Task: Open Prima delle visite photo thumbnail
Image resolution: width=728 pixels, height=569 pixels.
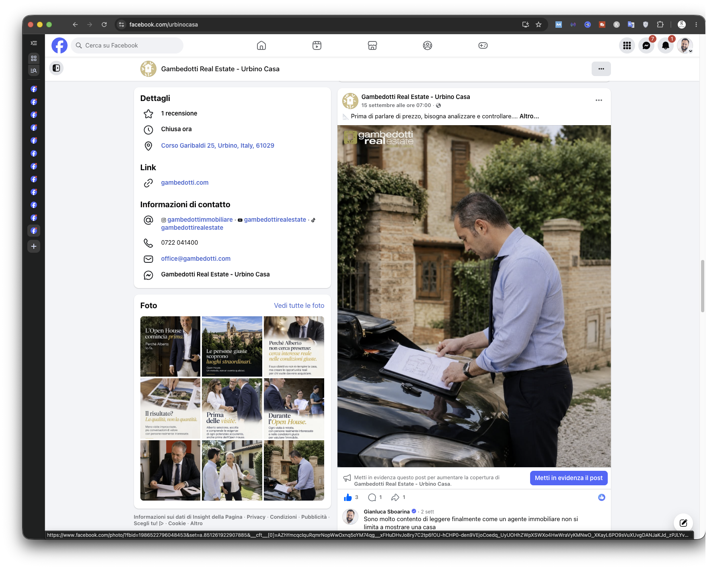Action: [232, 408]
